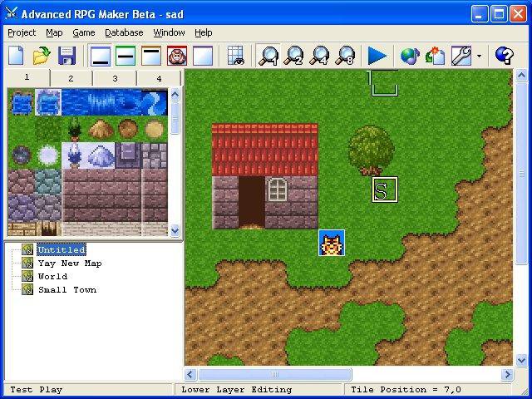Pick the snowy mountain tile
532x399 pixels.
[101, 155]
